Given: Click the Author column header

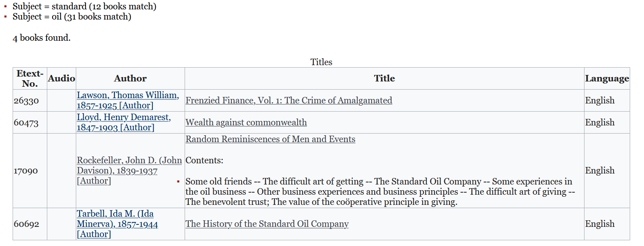Looking at the screenshot, I should click(x=130, y=79).
